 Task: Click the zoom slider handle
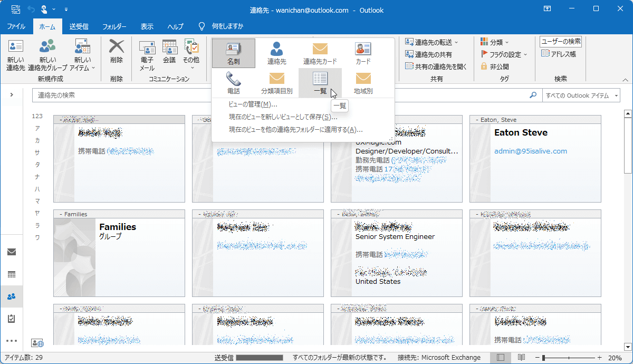543,358
